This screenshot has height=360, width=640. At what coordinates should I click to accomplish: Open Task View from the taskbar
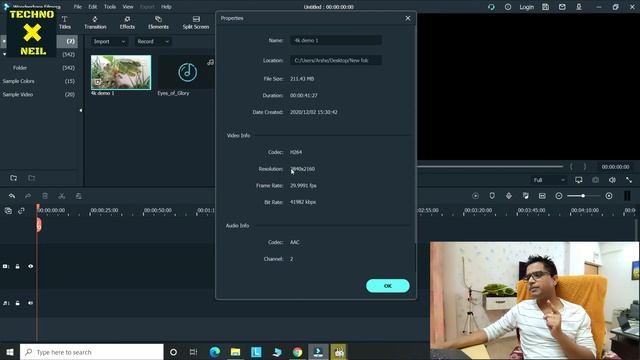point(193,352)
